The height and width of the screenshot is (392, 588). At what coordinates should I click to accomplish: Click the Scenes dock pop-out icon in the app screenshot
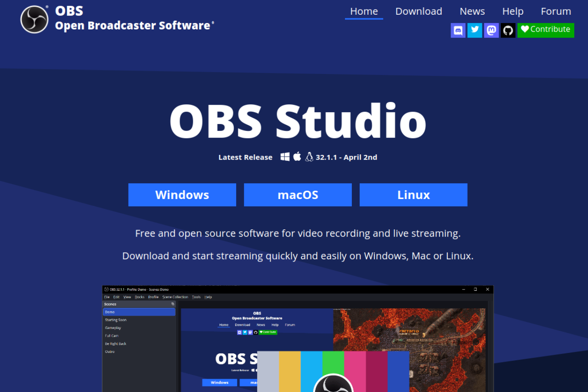click(173, 304)
